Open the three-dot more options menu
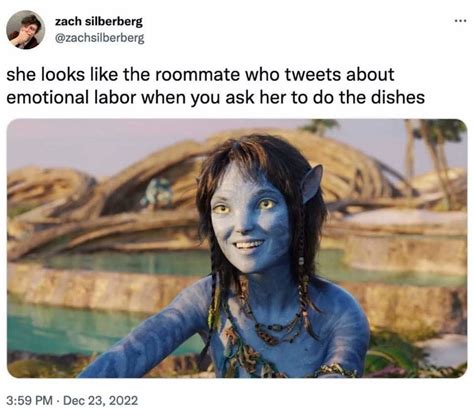Screen dimensions: 474x415 460,21
